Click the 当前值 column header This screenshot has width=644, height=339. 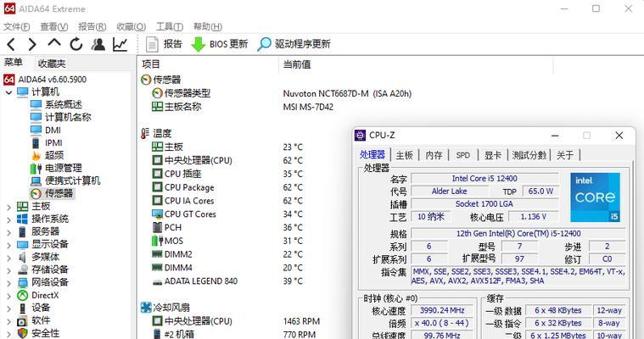(x=296, y=64)
